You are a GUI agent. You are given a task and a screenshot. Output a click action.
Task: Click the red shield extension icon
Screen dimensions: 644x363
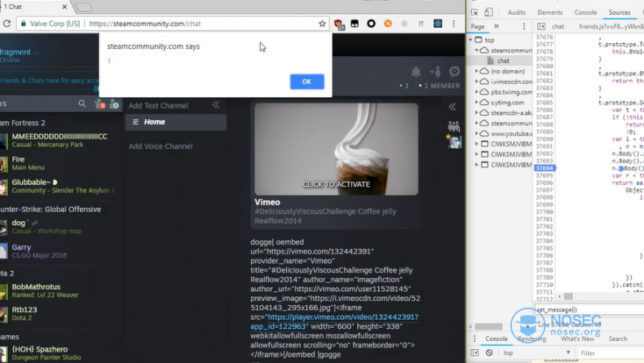(x=338, y=24)
